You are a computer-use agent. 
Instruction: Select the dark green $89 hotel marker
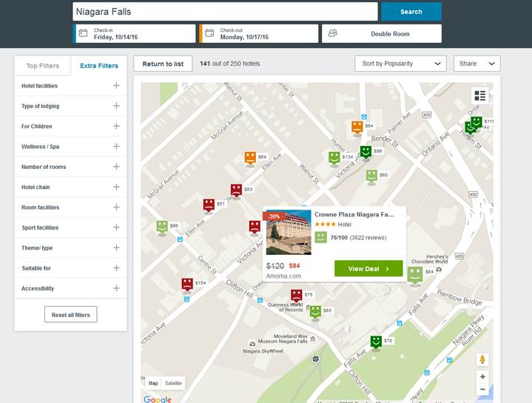click(366, 152)
